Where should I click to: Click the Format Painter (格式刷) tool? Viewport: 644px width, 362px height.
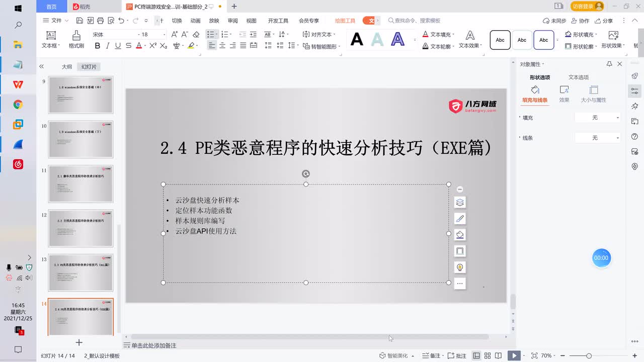coord(76,39)
